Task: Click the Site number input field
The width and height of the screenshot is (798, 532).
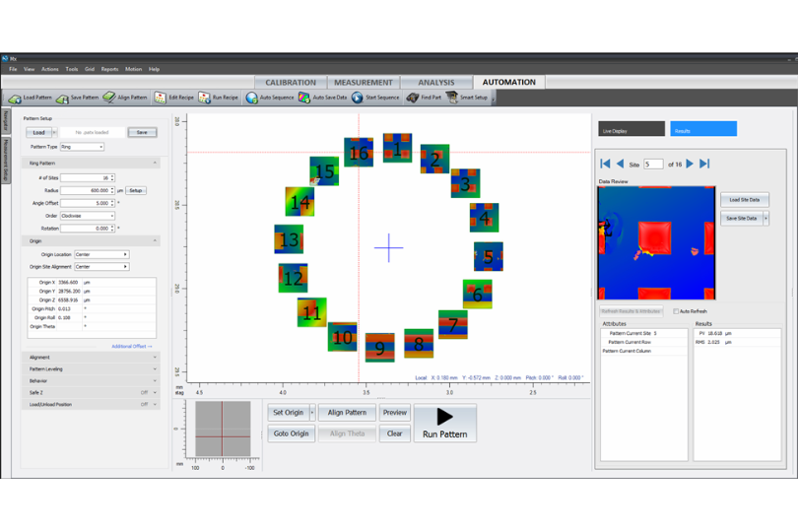Action: coord(653,165)
